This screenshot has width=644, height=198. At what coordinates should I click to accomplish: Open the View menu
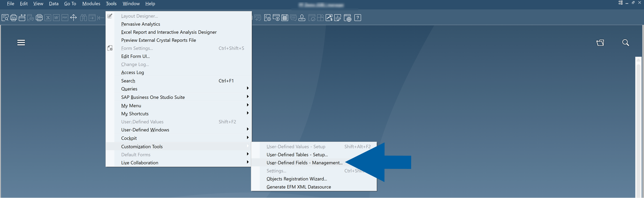point(38,4)
